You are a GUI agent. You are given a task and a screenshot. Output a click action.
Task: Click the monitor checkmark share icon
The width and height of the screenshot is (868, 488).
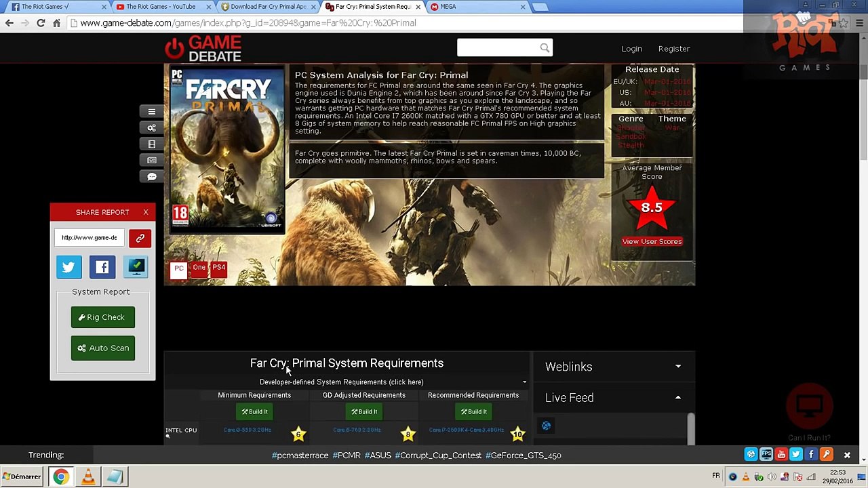(136, 267)
